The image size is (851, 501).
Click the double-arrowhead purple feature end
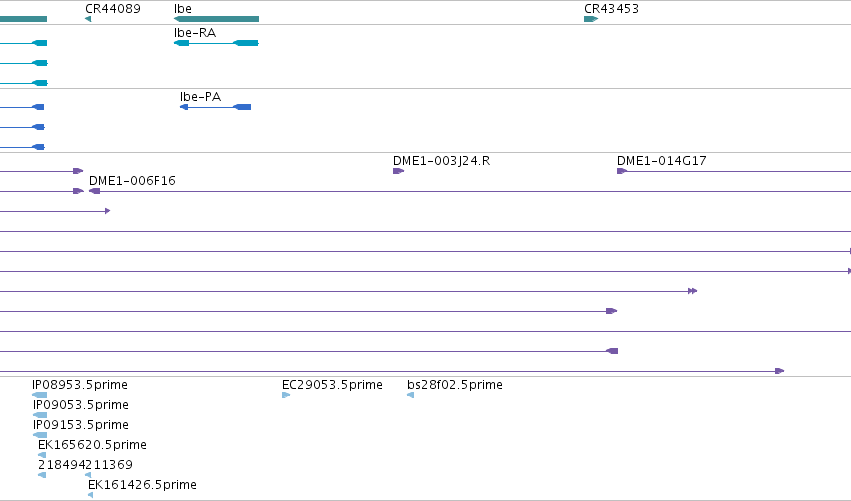click(693, 291)
